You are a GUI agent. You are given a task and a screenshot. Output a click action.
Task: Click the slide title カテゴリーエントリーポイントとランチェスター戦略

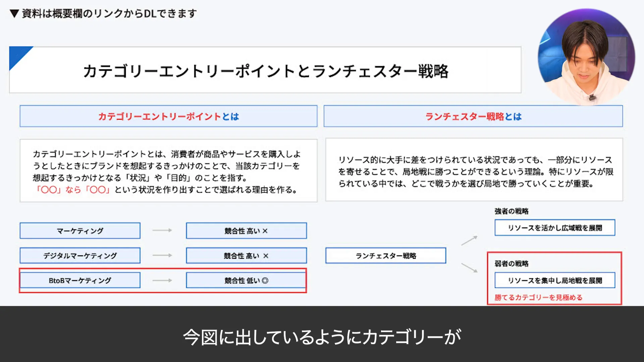pos(266,71)
